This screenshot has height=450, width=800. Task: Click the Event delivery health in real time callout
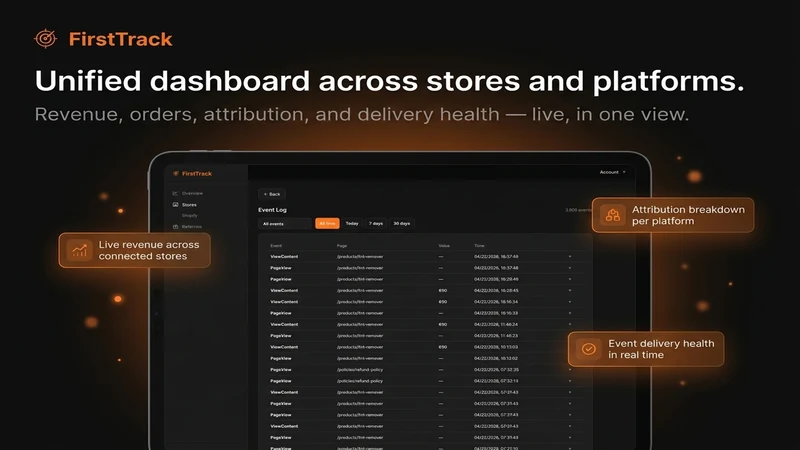pos(646,349)
